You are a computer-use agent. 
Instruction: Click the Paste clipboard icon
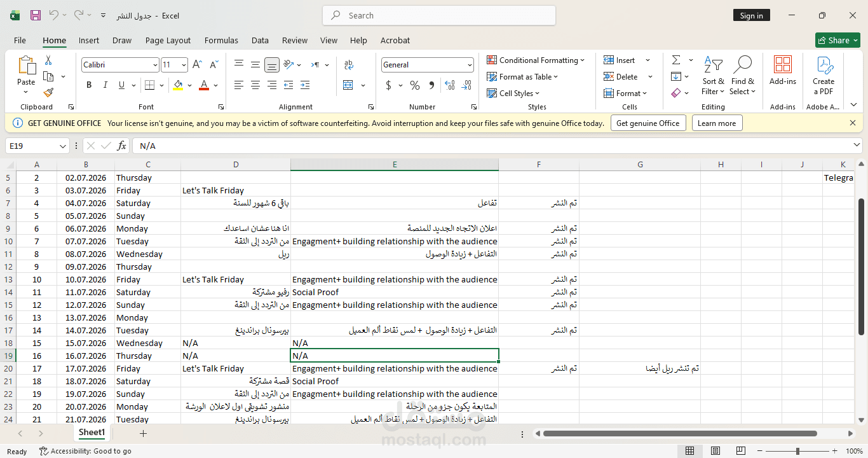[x=26, y=65]
